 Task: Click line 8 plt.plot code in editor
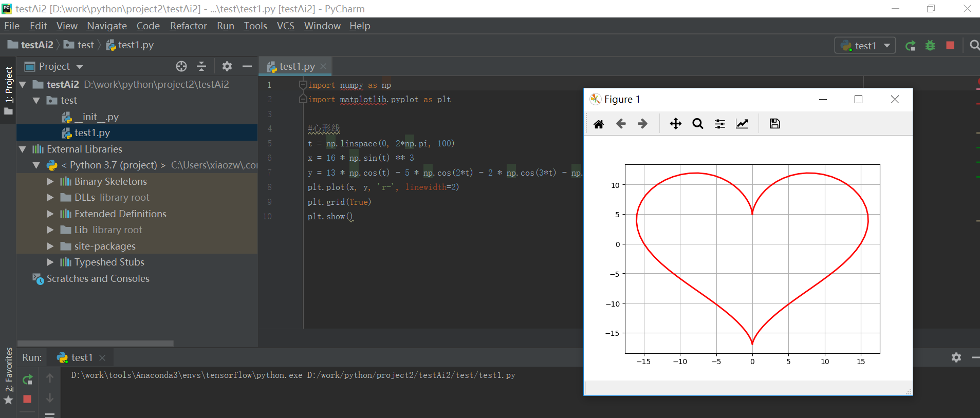383,187
